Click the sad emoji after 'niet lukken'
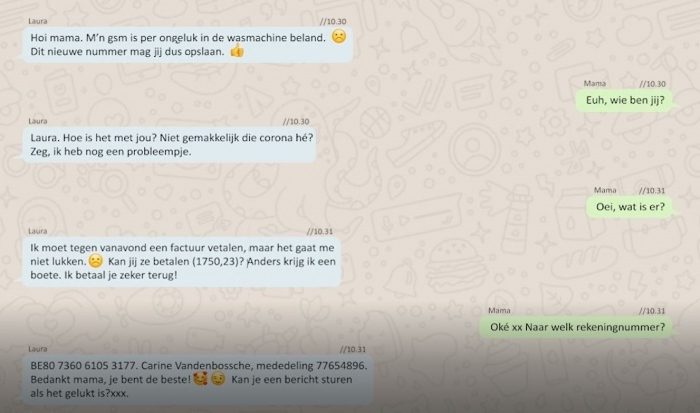The image size is (700, 413). (96, 261)
